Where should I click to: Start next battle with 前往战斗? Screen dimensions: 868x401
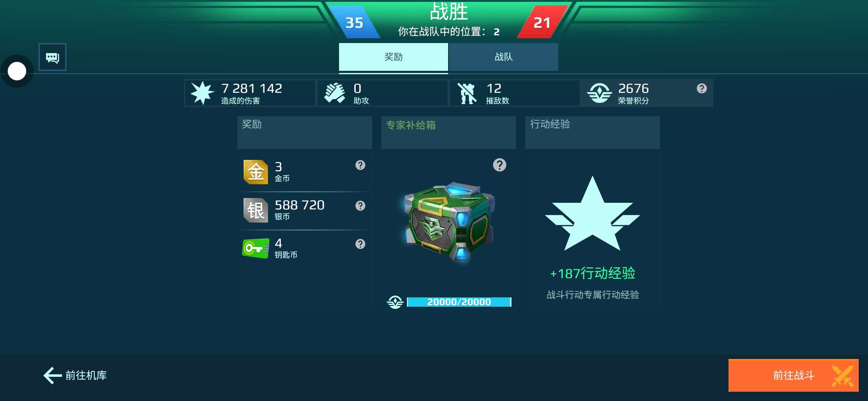tap(793, 375)
